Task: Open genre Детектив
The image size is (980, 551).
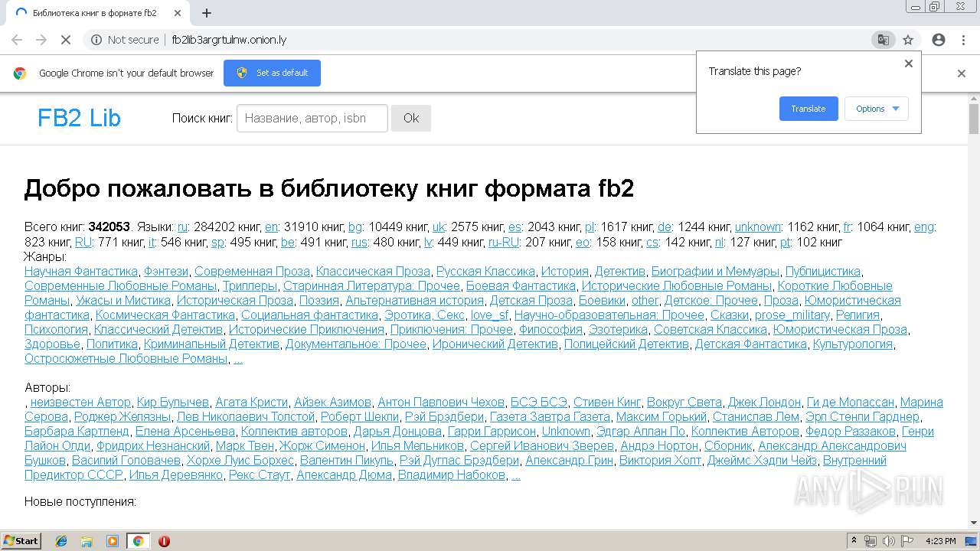Action: pos(620,272)
